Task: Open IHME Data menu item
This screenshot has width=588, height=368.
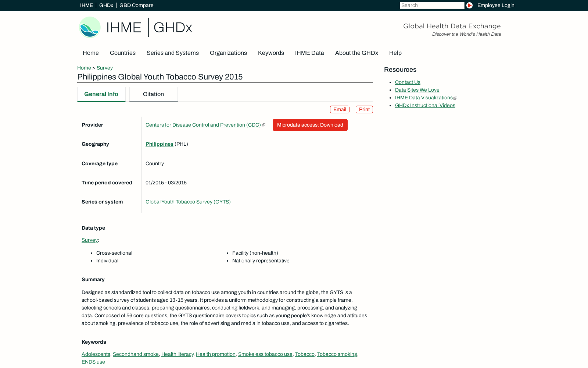Action: [x=309, y=53]
